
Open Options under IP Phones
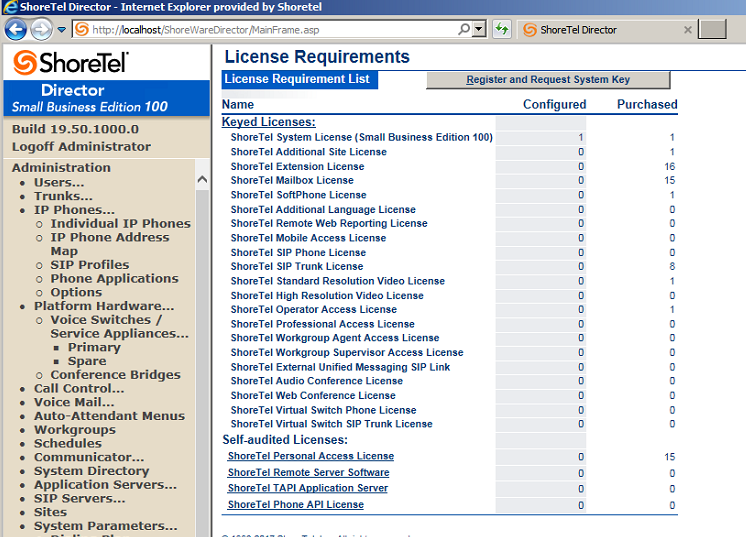[x=76, y=293]
